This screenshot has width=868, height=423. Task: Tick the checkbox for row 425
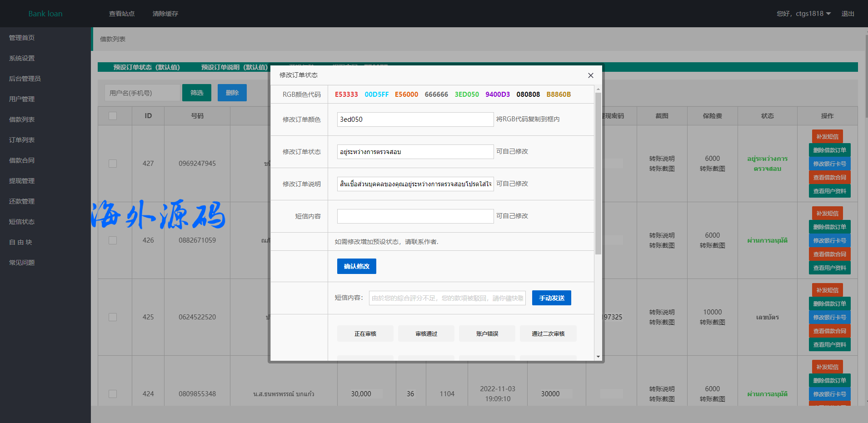point(113,317)
